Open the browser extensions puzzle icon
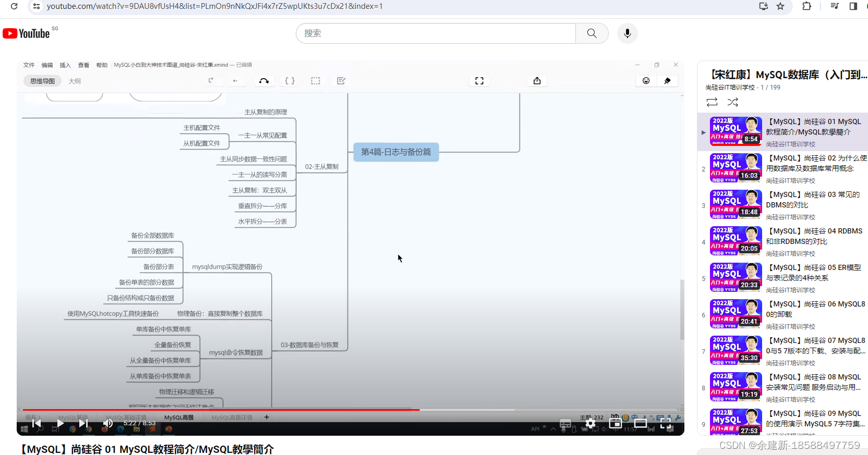868x455 pixels. [x=806, y=6]
